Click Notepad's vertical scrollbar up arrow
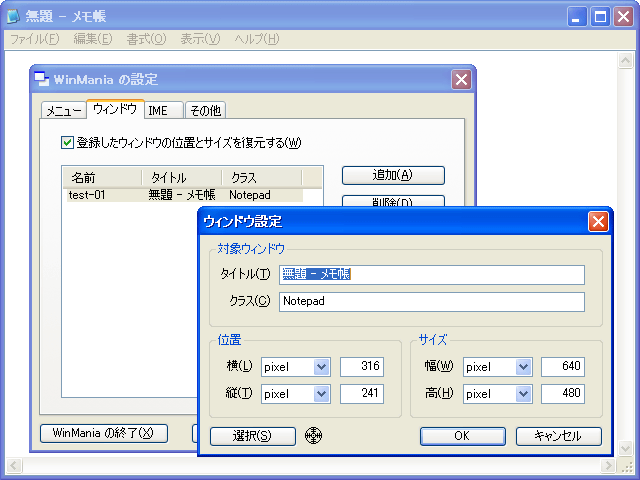 tap(625, 60)
